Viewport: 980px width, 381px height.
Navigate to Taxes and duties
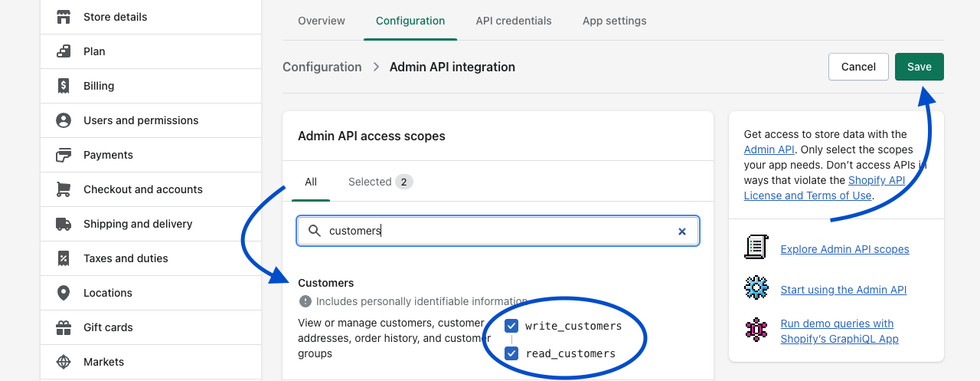point(151,258)
